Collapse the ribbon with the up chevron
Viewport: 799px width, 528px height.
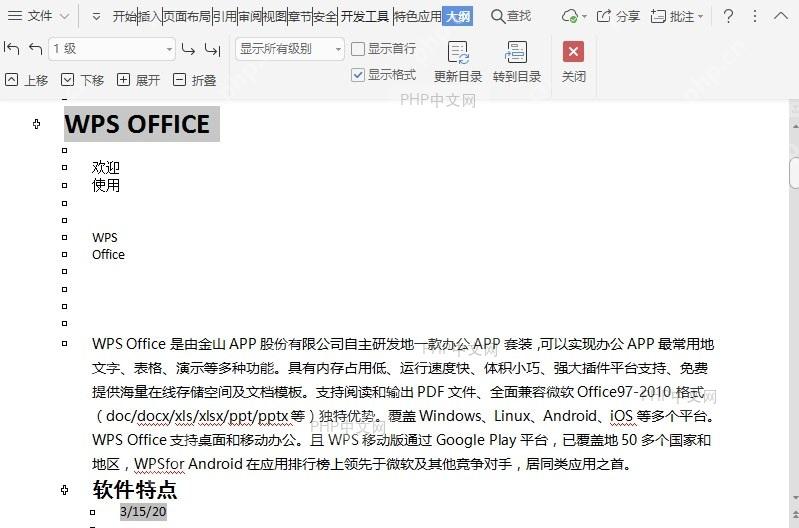[781, 16]
